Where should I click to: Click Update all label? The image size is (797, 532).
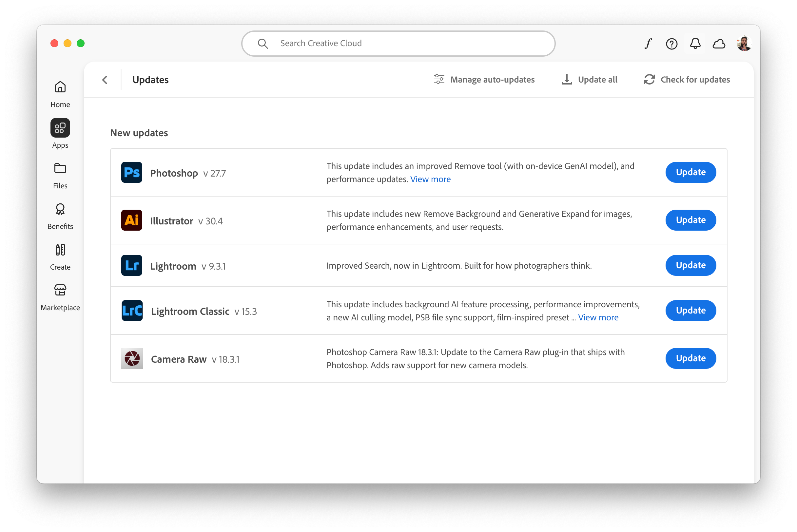[597, 79]
